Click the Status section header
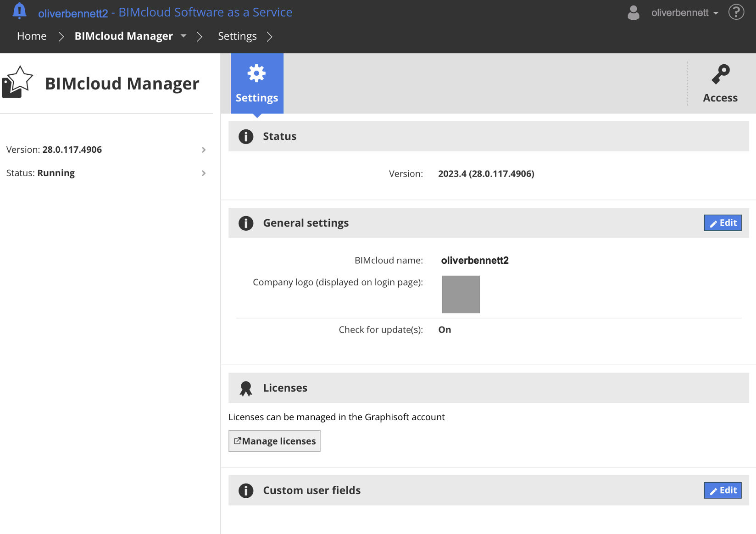Image resolution: width=756 pixels, height=534 pixels. pyautogui.click(x=489, y=136)
